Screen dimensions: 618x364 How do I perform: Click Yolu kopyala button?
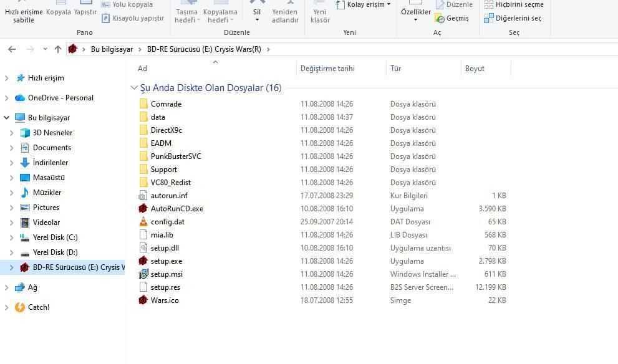coord(127,5)
